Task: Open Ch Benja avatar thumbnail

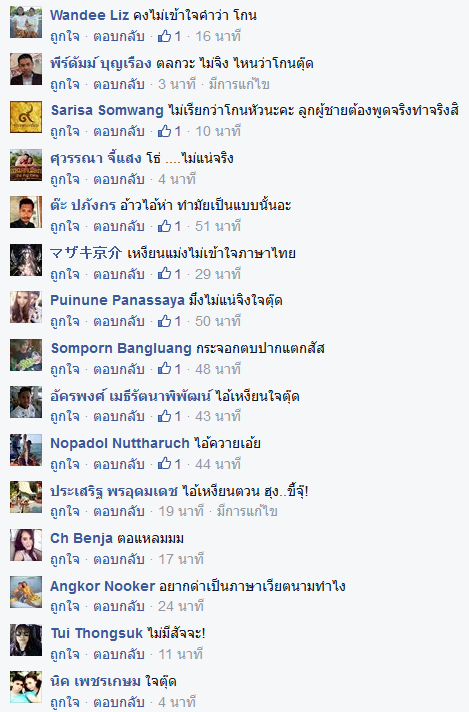Action: pyautogui.click(x=26, y=544)
